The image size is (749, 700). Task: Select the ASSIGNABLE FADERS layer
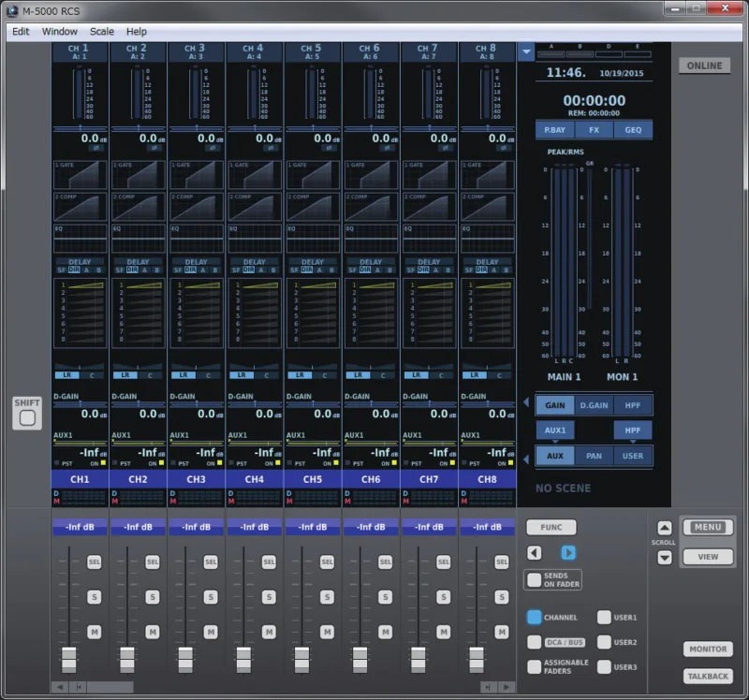click(534, 666)
